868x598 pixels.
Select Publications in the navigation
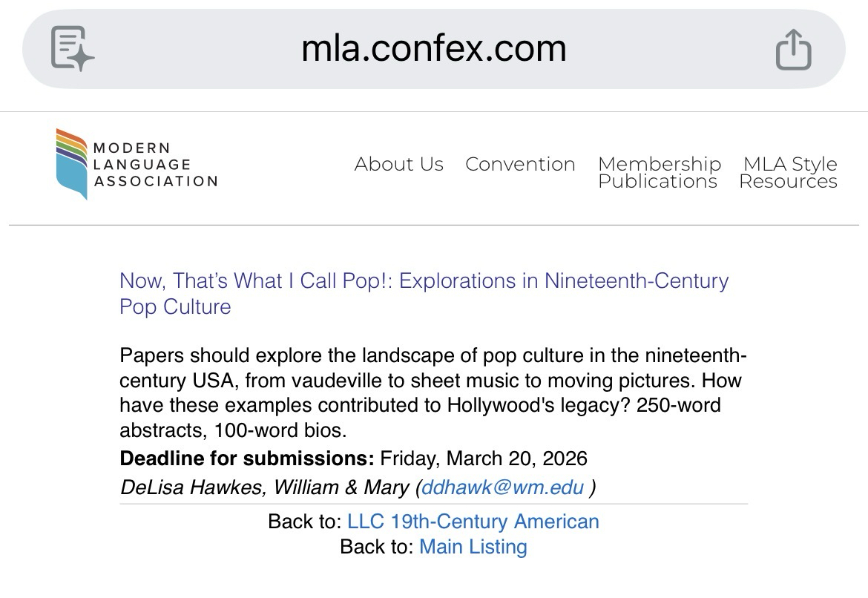pos(657,182)
